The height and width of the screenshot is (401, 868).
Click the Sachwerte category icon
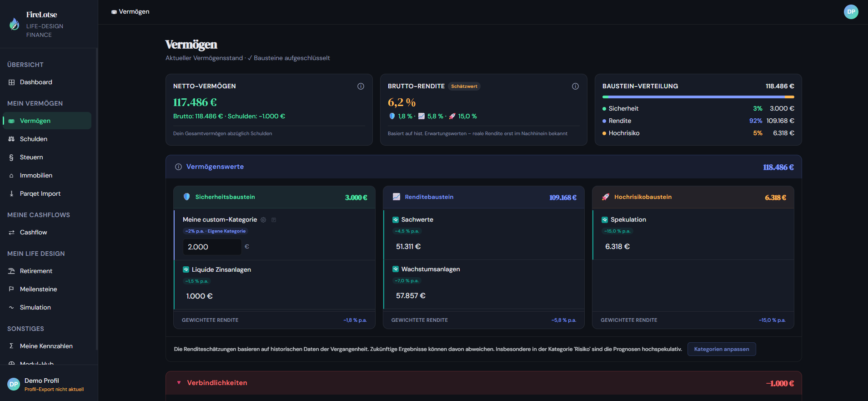click(396, 220)
